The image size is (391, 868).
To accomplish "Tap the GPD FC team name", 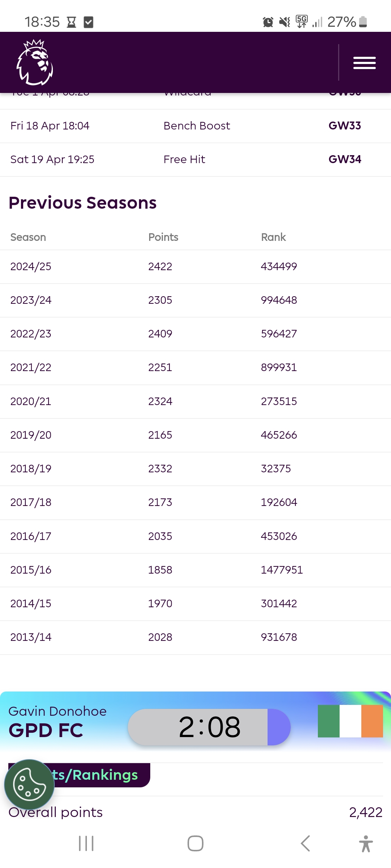I will pos(46,730).
